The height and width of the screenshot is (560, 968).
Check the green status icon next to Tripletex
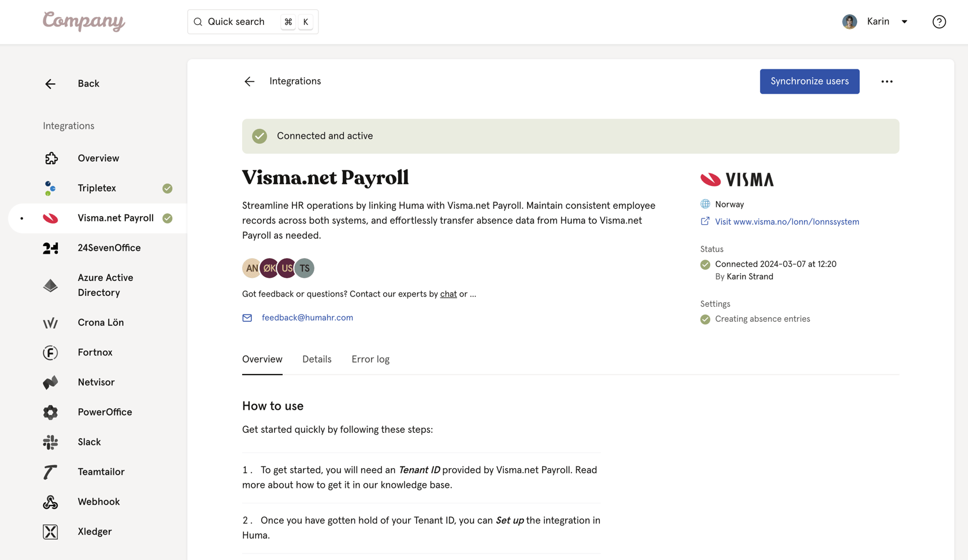coord(167,188)
